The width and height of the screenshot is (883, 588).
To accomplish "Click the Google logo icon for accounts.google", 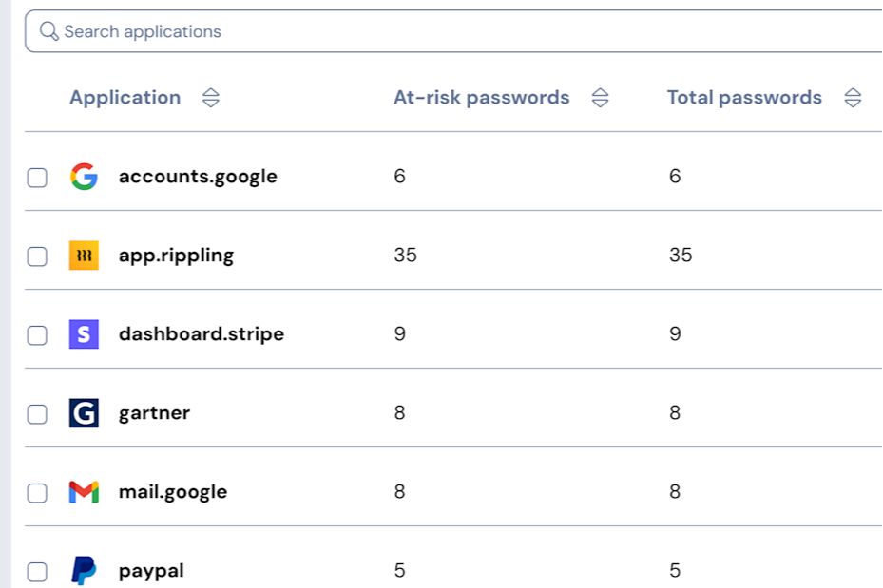I will [84, 177].
